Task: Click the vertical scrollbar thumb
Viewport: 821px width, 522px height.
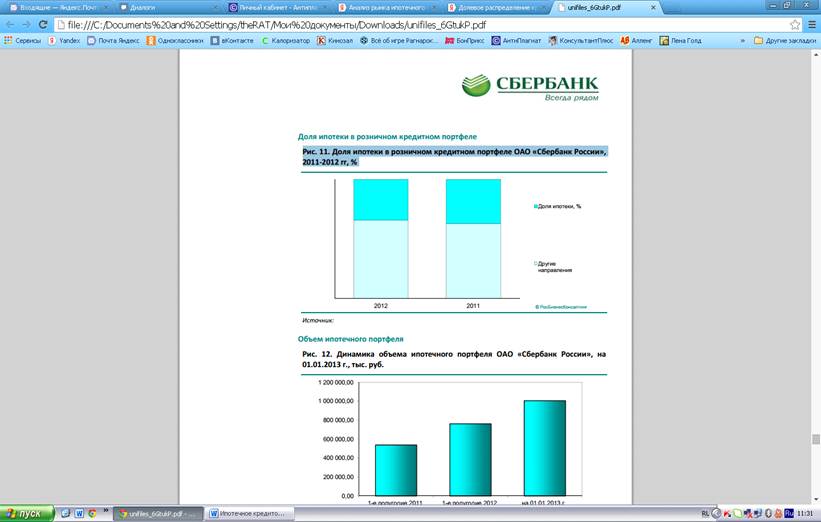Action: coord(816,439)
